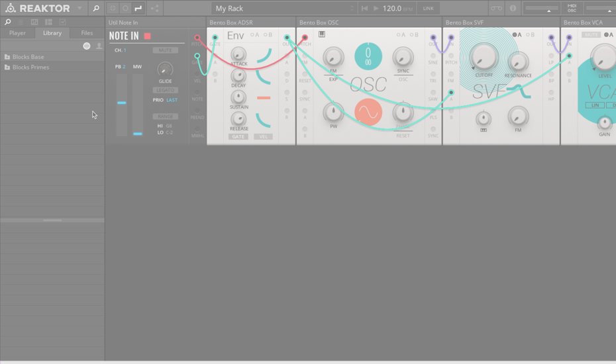The height and width of the screenshot is (364, 616).
Task: Switch to the Files tab
Action: click(x=87, y=32)
